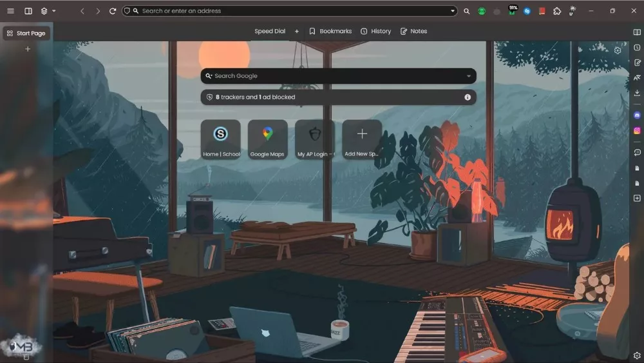644x363 pixels.
Task: Open the Instagram web panel
Action: [x=637, y=130]
